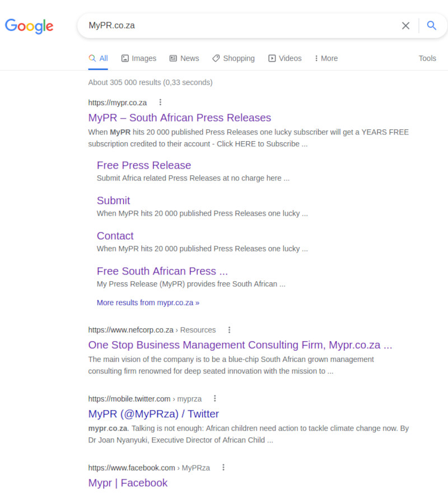Visit the Submit sitelink
This screenshot has height=494, width=448.
[x=114, y=201]
